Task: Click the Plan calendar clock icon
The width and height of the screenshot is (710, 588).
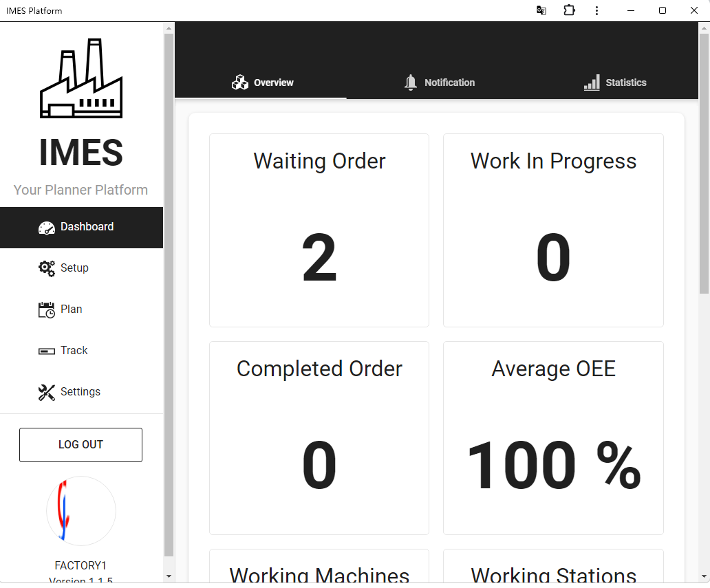Action: click(46, 309)
